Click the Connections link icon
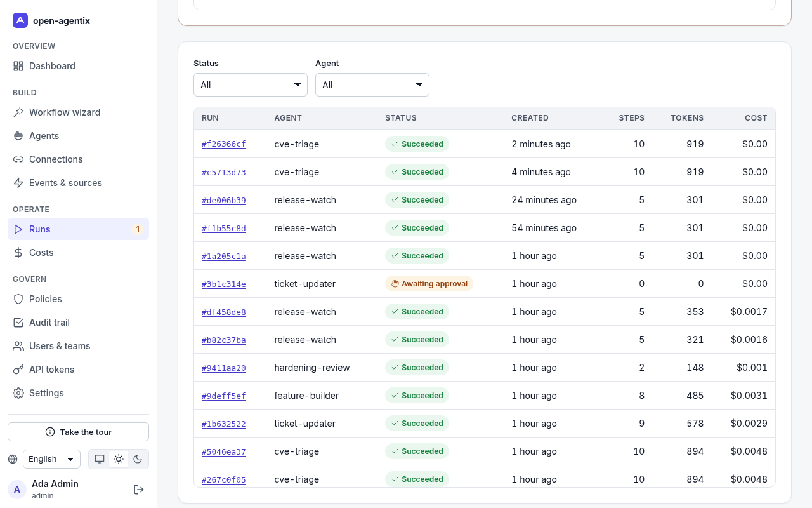This screenshot has width=812, height=508. click(x=18, y=159)
